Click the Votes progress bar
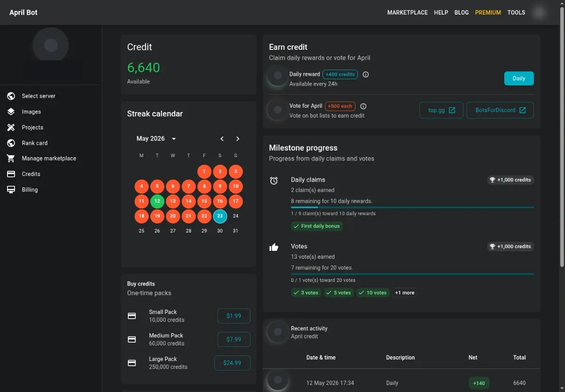 click(x=412, y=274)
